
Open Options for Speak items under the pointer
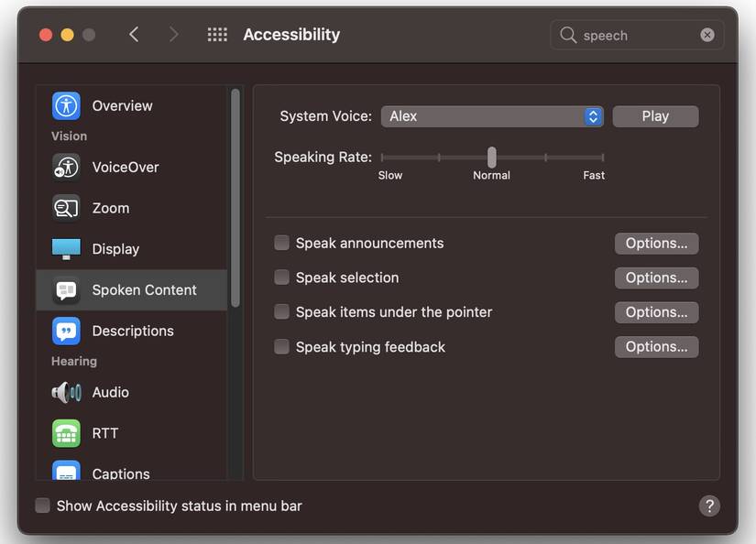[656, 312]
